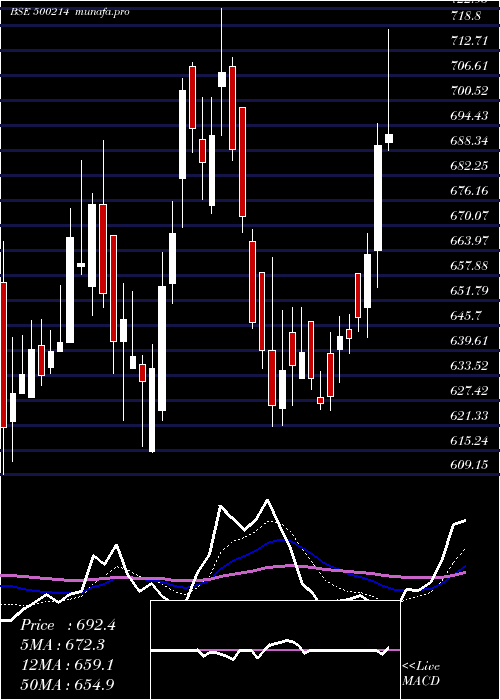
Task: Click the 670.07 price axis label
Action: (x=468, y=216)
